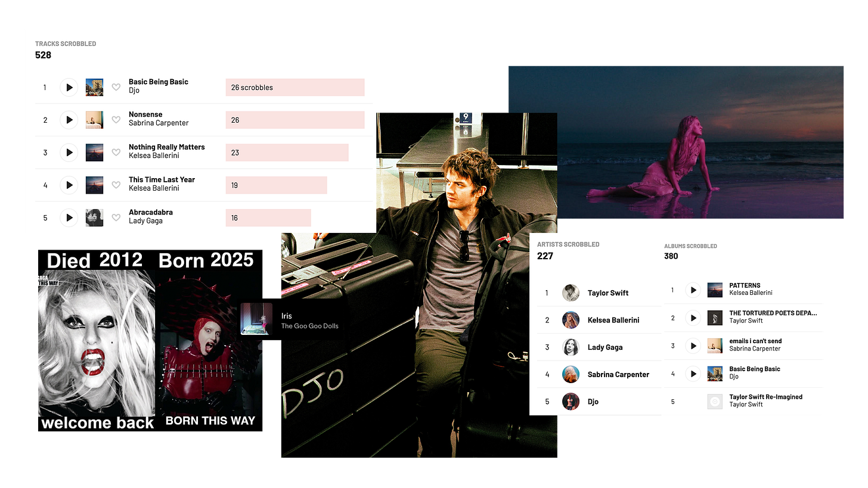Select the TRACKS SCROBBLED count 528
The width and height of the screenshot is (868, 488).
[44, 55]
